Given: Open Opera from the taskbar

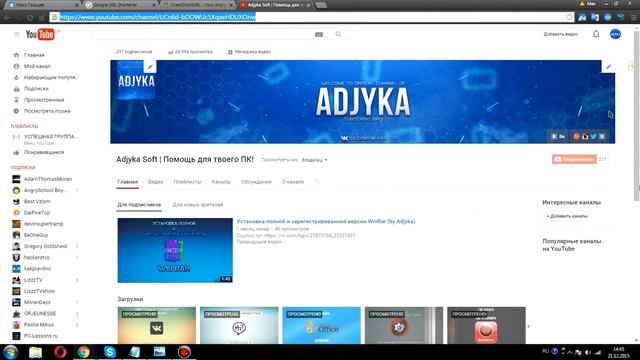Looking at the screenshot, I should coord(60,352).
